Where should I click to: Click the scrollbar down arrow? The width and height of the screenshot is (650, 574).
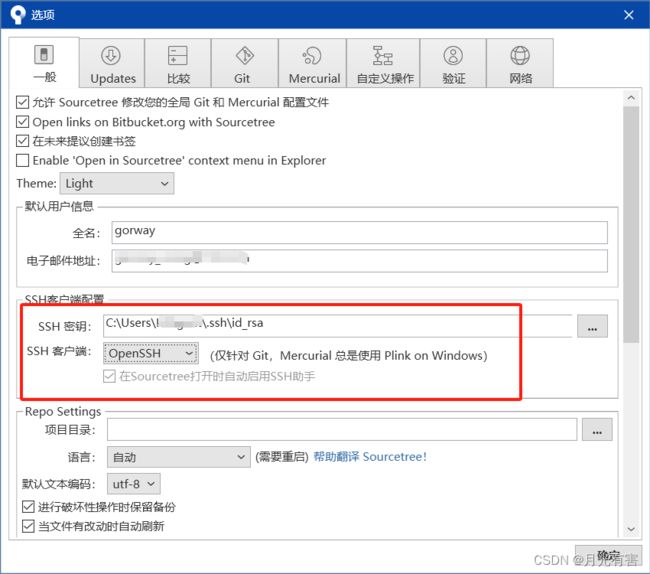point(631,529)
